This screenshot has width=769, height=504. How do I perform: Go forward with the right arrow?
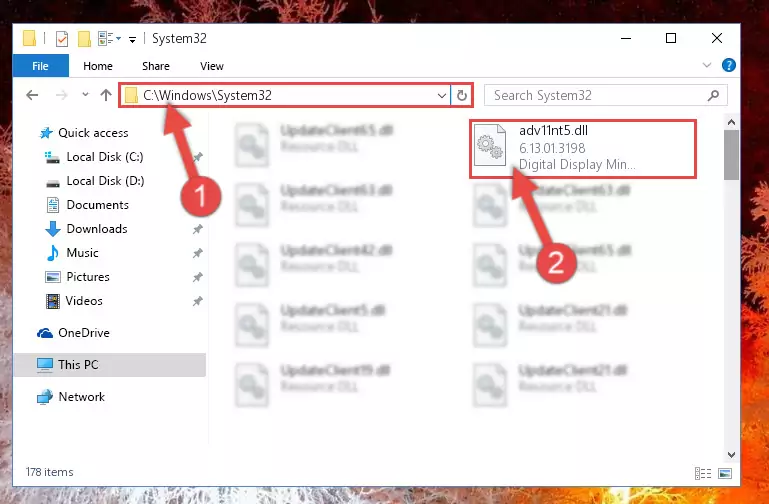coord(62,95)
